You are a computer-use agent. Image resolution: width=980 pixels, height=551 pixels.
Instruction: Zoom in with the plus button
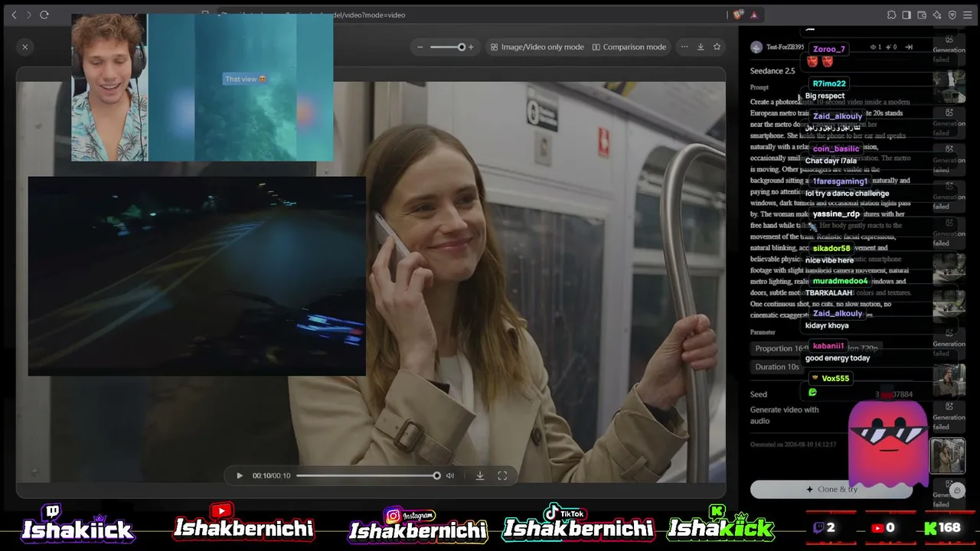pos(471,47)
